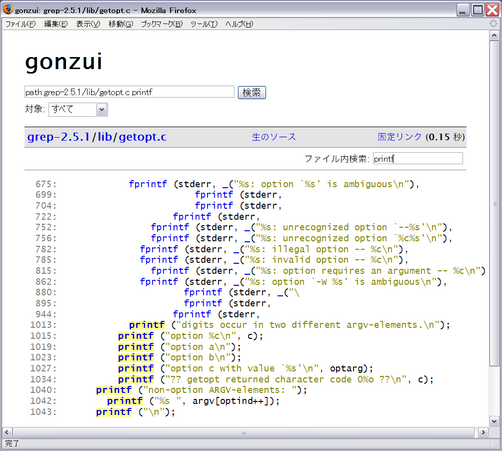Open the ファイル file menu
The height and width of the screenshot is (451, 502).
click(20, 24)
